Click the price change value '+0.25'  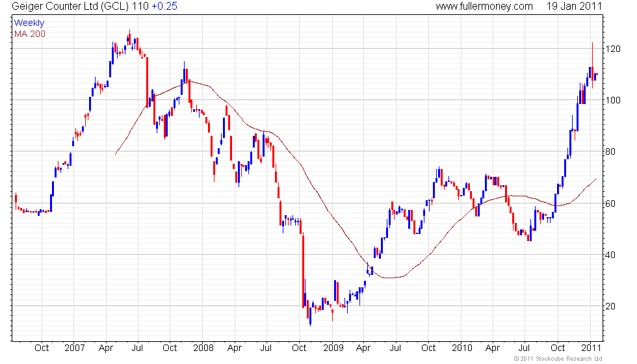[x=164, y=6]
